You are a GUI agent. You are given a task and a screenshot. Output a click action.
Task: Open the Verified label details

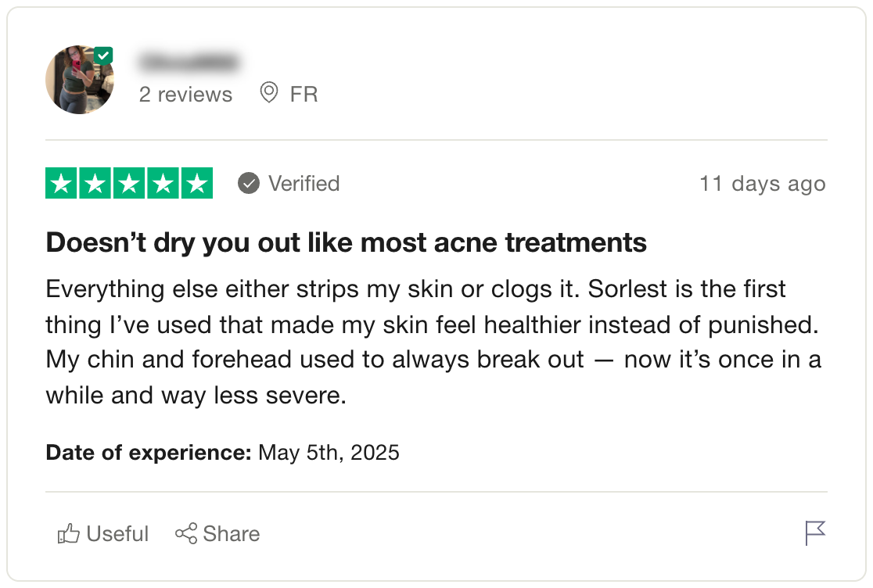pyautogui.click(x=304, y=184)
